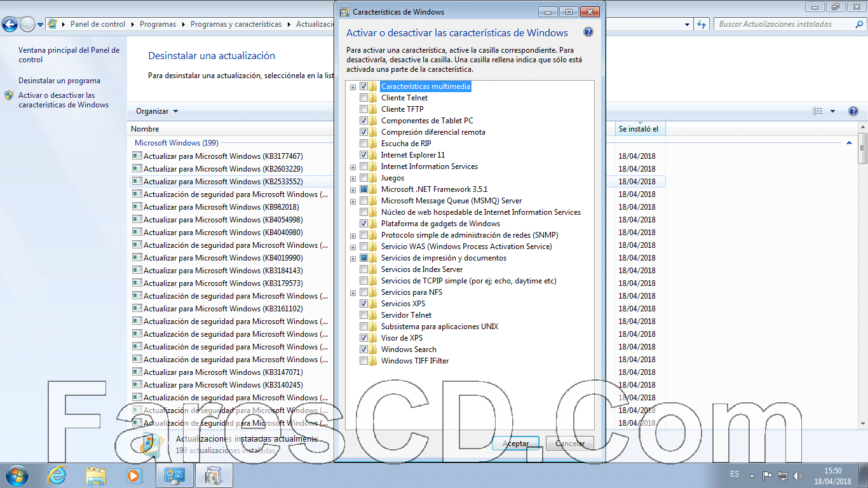Click the network icon in system tray
Screen dimensions: 868x488
(783, 475)
